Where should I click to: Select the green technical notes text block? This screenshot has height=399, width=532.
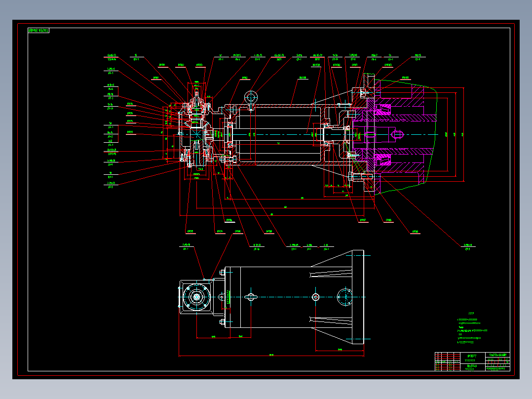coord(472,328)
